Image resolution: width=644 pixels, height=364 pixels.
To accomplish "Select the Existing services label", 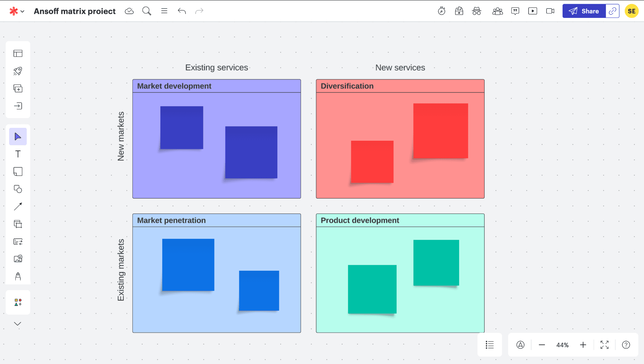I will click(x=217, y=68).
